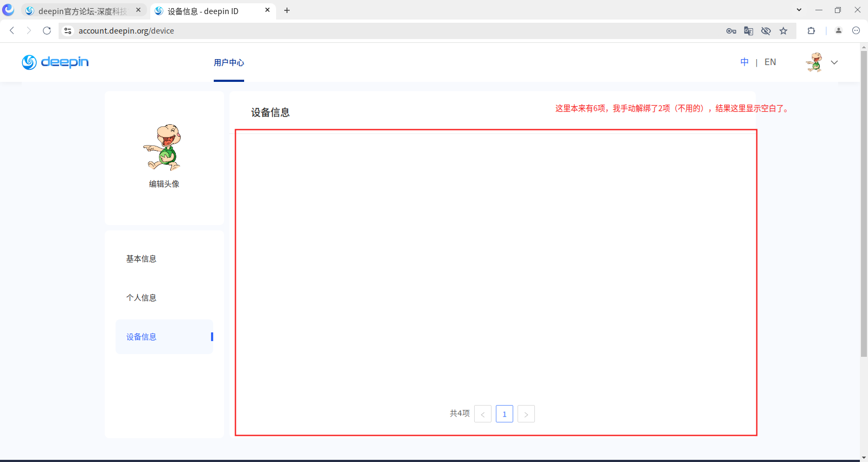Click the deepin logo in header

click(x=55, y=62)
